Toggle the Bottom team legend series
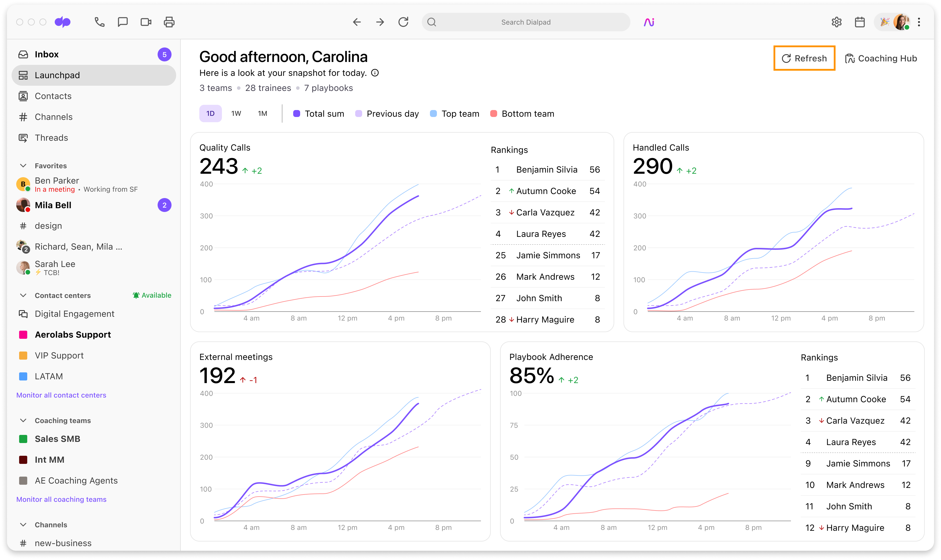 click(522, 114)
